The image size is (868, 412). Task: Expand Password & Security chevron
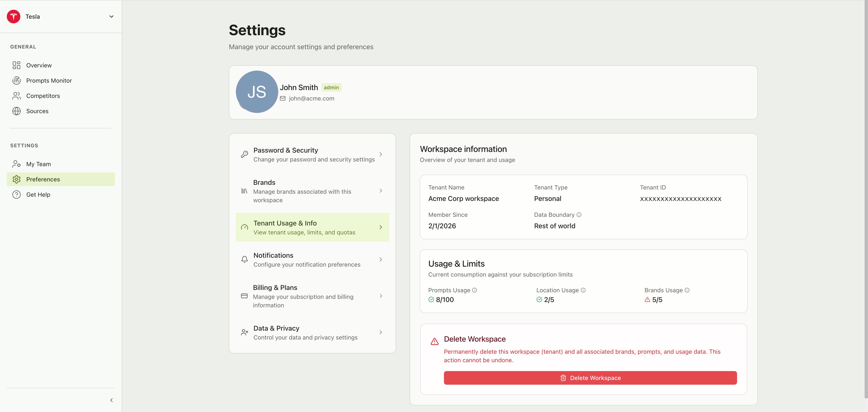coord(381,154)
